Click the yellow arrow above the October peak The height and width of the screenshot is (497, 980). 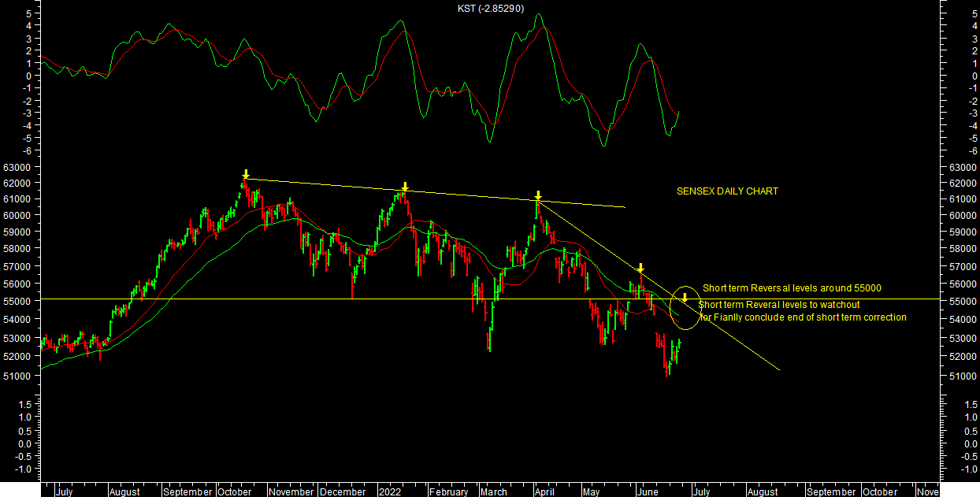(246, 174)
